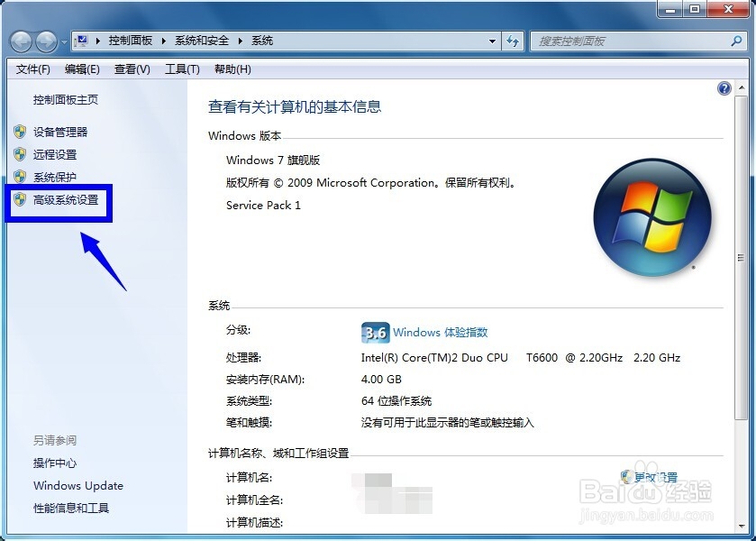Screen dimensions: 756x541
Task: Click the 64 位操作系统 value
Action: click(x=396, y=401)
